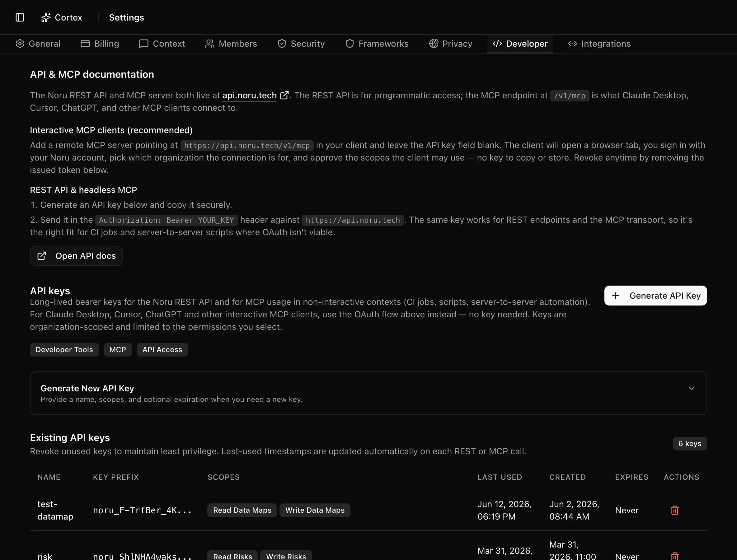This screenshot has width=737, height=560.
Task: Expand the Generate New API Key chevron
Action: [691, 388]
